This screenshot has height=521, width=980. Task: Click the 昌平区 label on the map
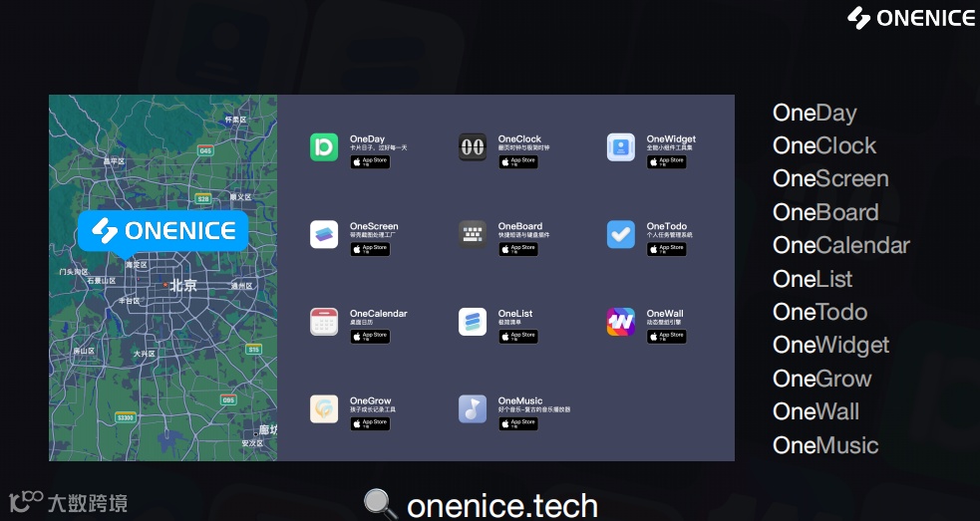(114, 161)
